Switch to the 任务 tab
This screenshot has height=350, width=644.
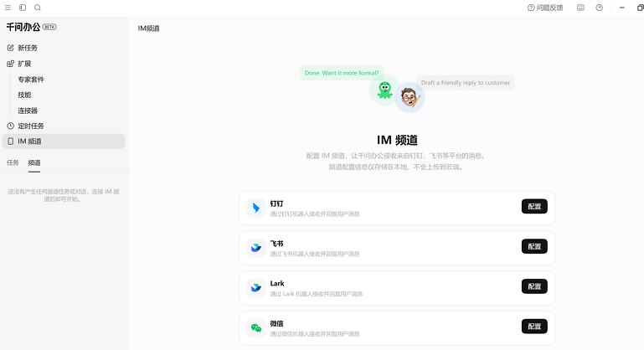13,162
